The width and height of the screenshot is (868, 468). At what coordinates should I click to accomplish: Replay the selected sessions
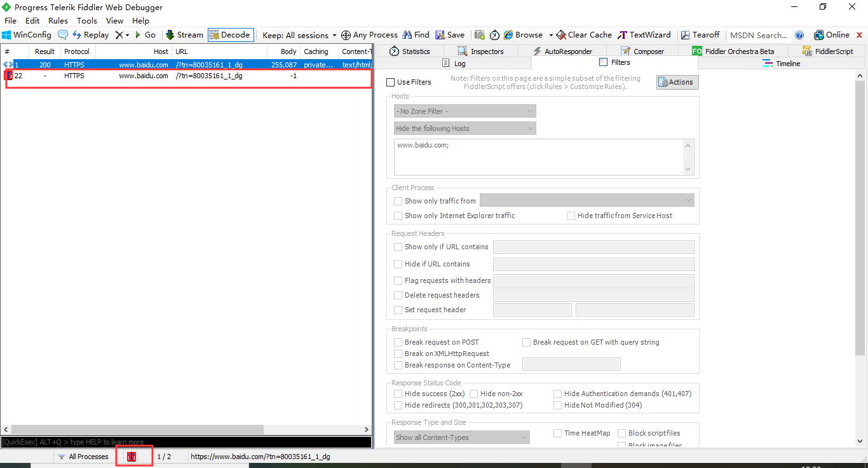coord(90,35)
